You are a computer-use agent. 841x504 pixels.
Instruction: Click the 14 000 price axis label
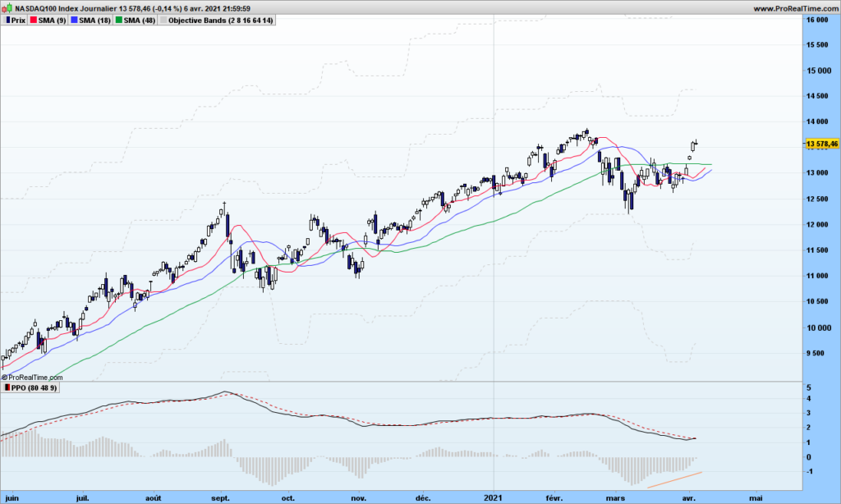click(x=817, y=121)
